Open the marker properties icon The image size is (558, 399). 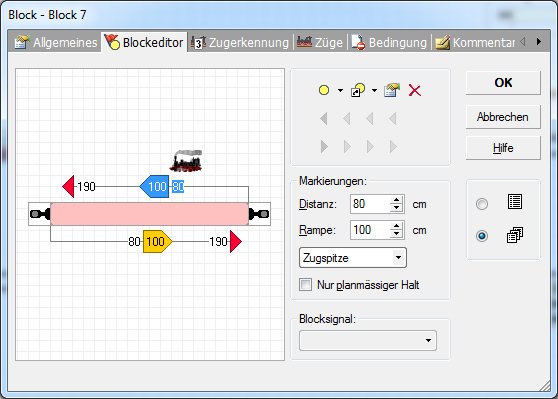pos(392,90)
